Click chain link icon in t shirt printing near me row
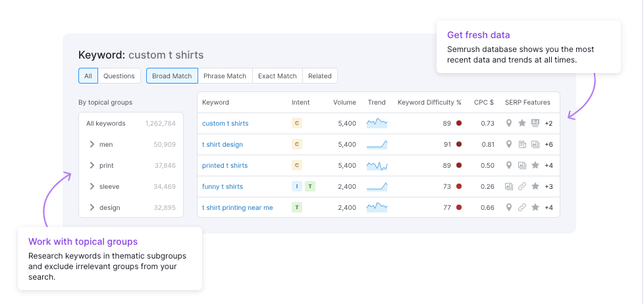Image resolution: width=644 pixels, height=304 pixels. [522, 207]
